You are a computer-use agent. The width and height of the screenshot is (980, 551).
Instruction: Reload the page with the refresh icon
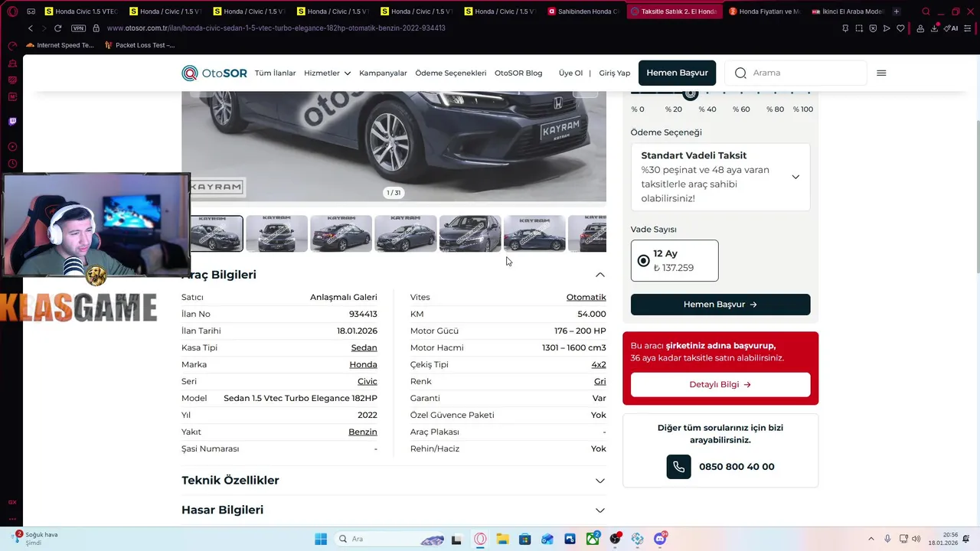point(57,28)
